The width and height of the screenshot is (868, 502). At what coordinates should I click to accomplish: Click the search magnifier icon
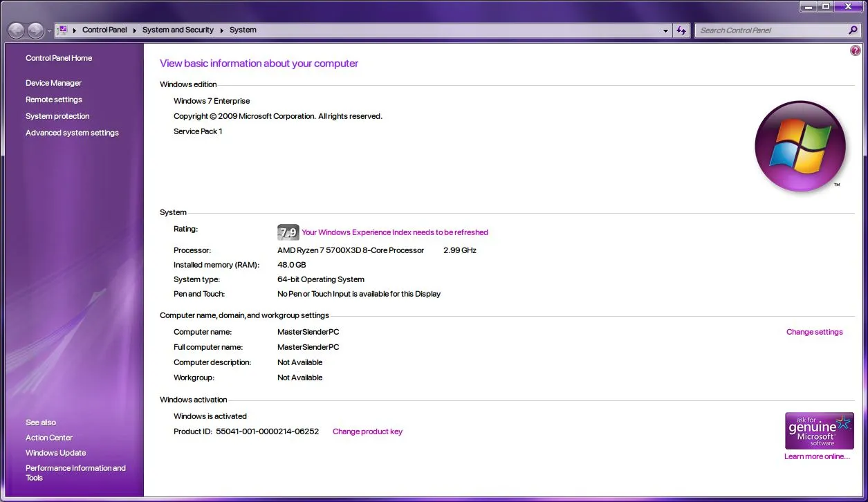853,30
